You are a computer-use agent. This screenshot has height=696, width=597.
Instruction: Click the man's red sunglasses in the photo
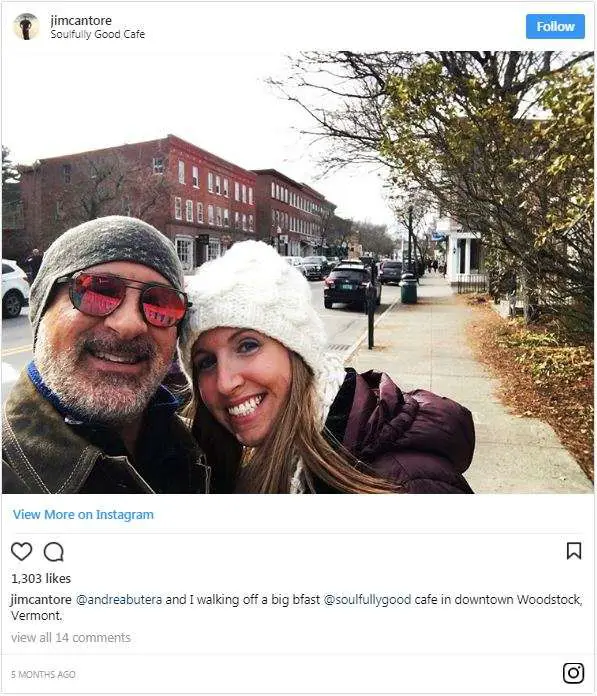click(128, 300)
